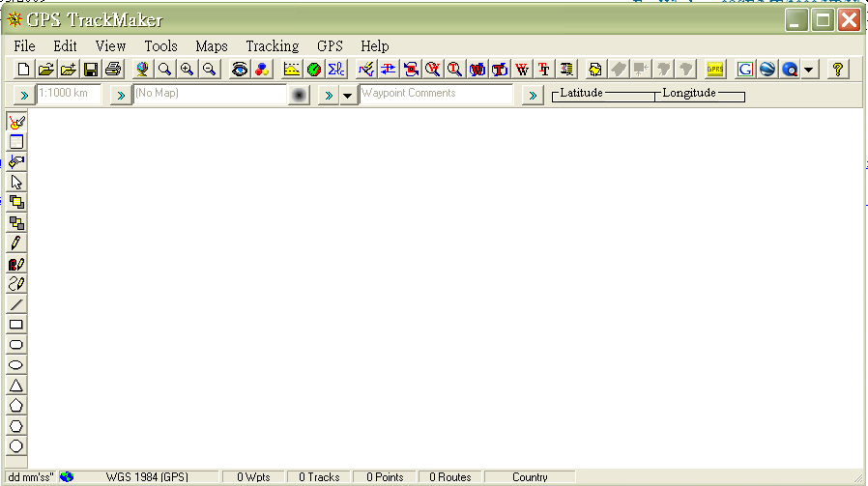The image size is (868, 486).
Task: Click the 1:1000 km scale field
Action: point(70,94)
